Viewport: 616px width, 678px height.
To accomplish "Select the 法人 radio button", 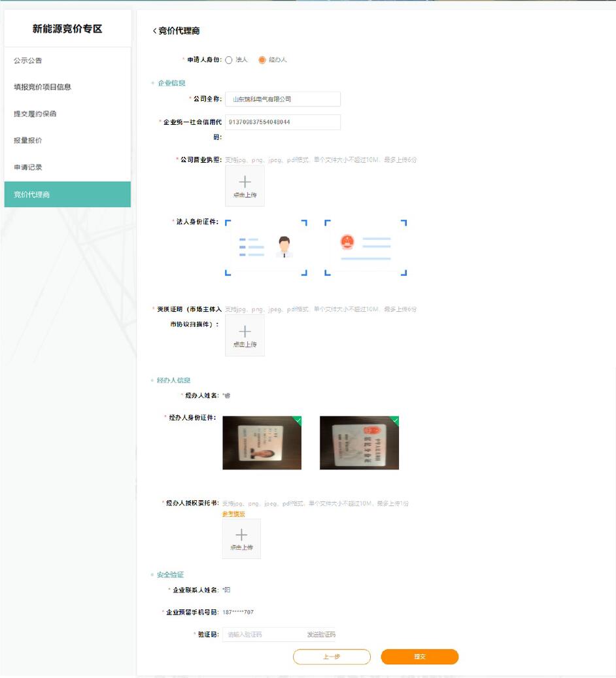I will pyautogui.click(x=229, y=60).
